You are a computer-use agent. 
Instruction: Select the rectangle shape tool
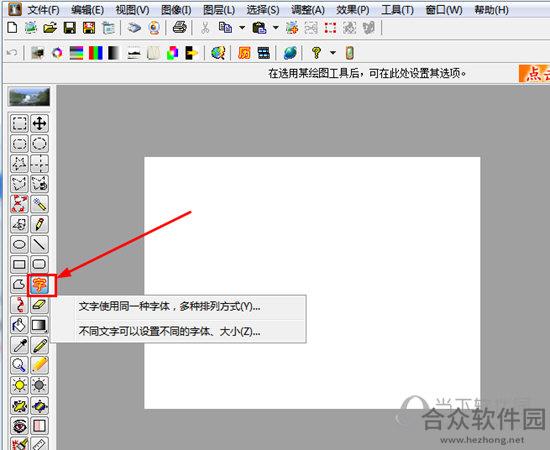tap(19, 264)
